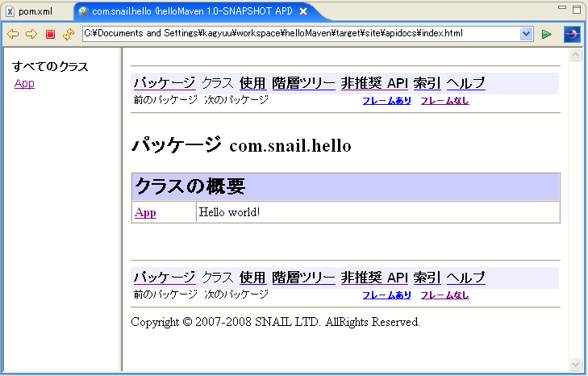Open App in すべてのクラス list
Screen dimensions: 588x376
point(24,83)
